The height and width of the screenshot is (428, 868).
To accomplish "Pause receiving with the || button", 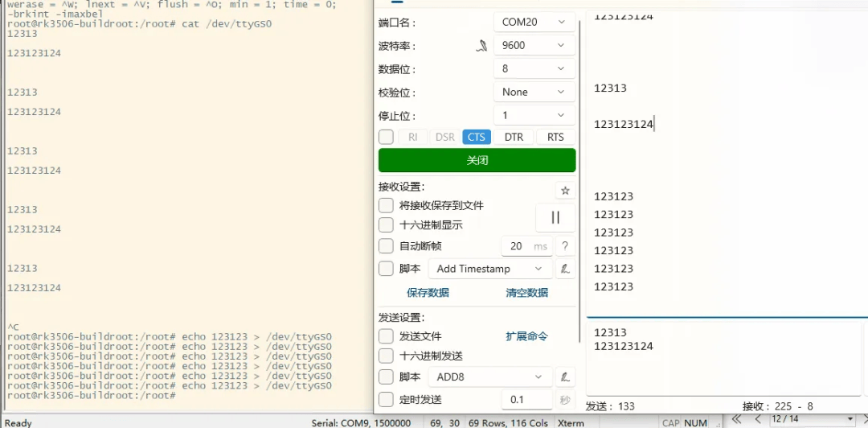I will pyautogui.click(x=555, y=217).
